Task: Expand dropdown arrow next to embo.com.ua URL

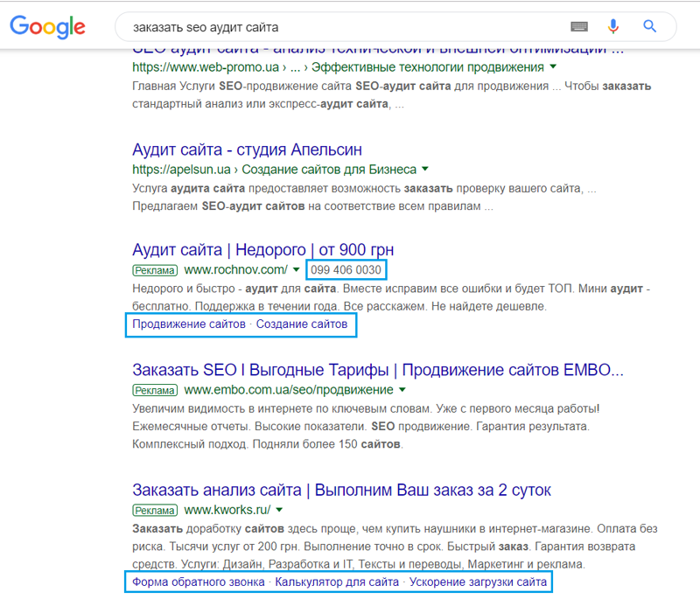Action: (x=402, y=390)
